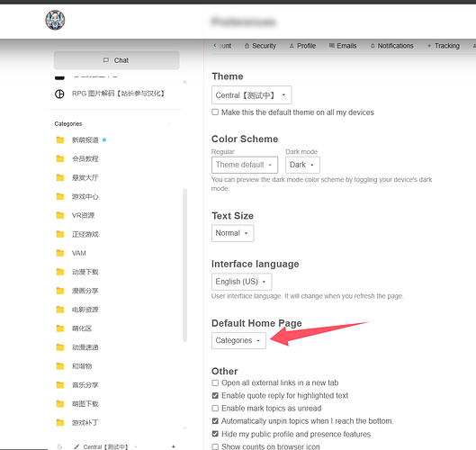The width and height of the screenshot is (476, 450).
Task: Check Enable mark topics as unread
Action: [x=215, y=408]
